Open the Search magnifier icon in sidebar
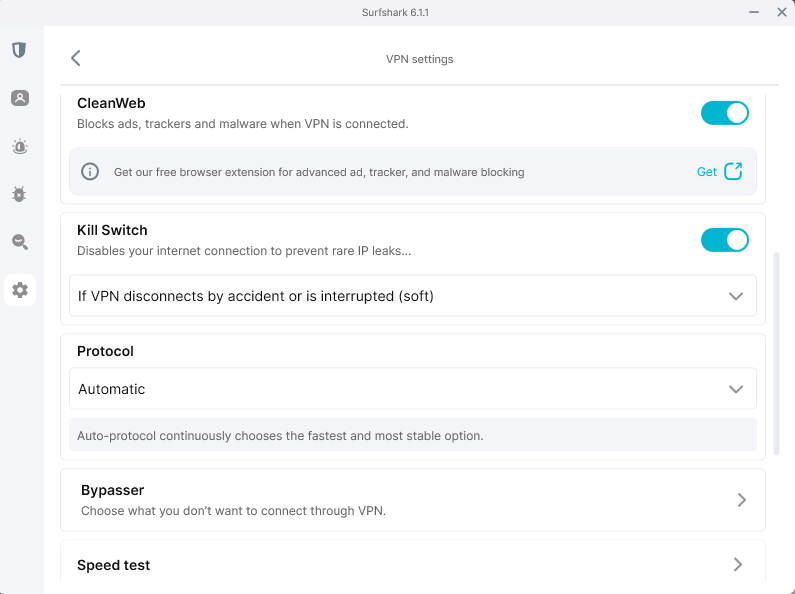The height and width of the screenshot is (594, 795). click(x=19, y=242)
